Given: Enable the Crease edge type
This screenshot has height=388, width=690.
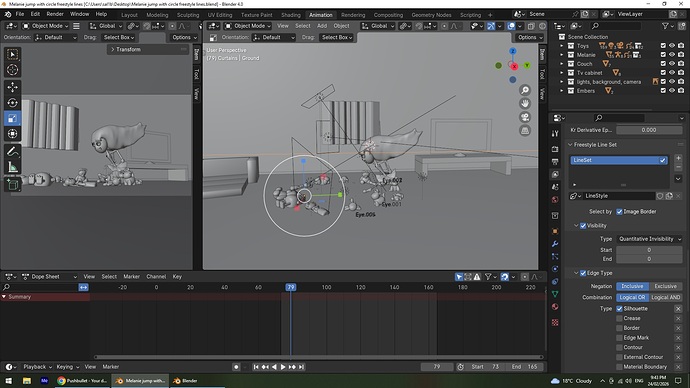Looking at the screenshot, I should pos(619,318).
